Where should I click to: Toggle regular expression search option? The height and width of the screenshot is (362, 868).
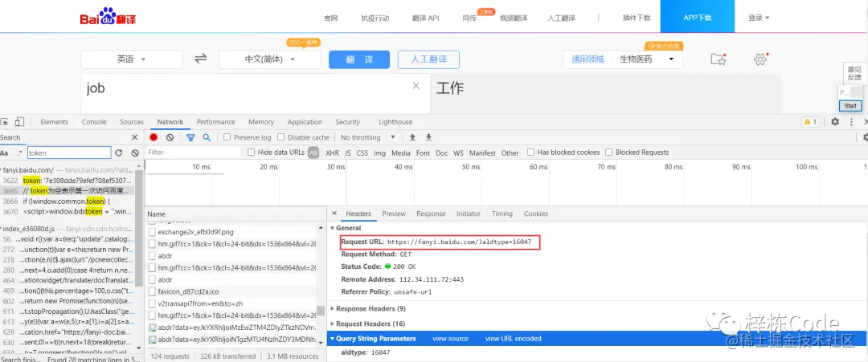click(x=20, y=153)
